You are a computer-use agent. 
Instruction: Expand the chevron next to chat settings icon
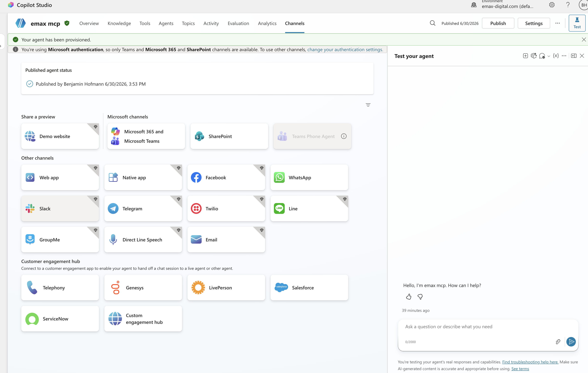click(549, 56)
